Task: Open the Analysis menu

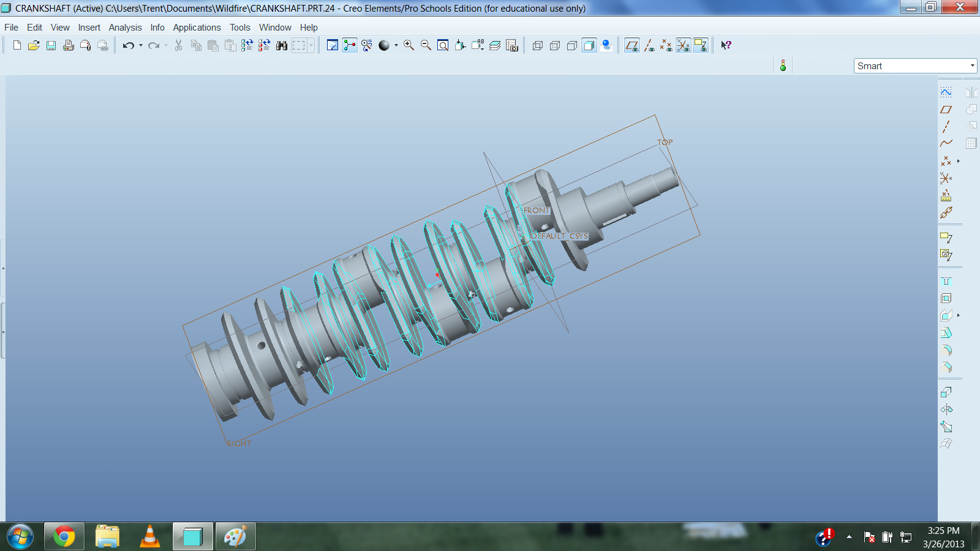Action: tap(125, 28)
